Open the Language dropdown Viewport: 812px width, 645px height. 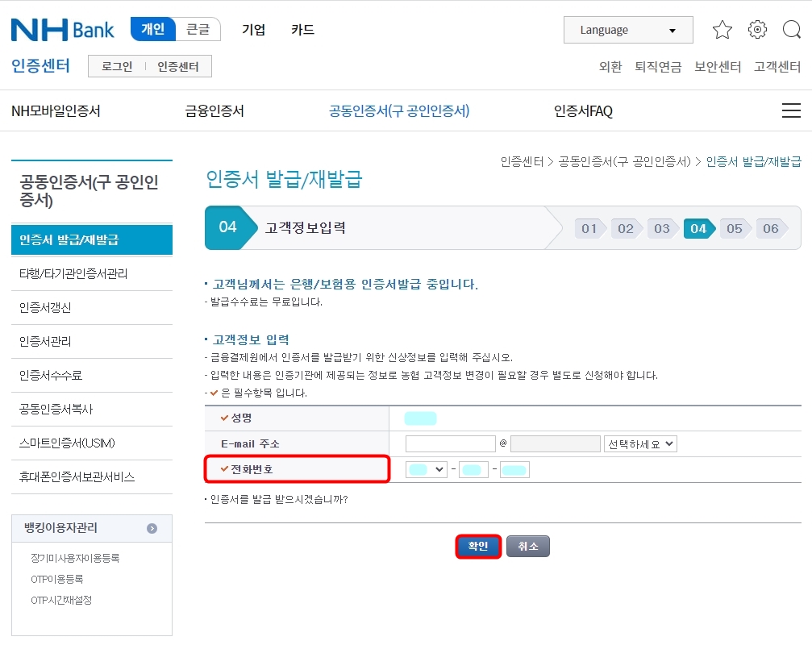628,30
